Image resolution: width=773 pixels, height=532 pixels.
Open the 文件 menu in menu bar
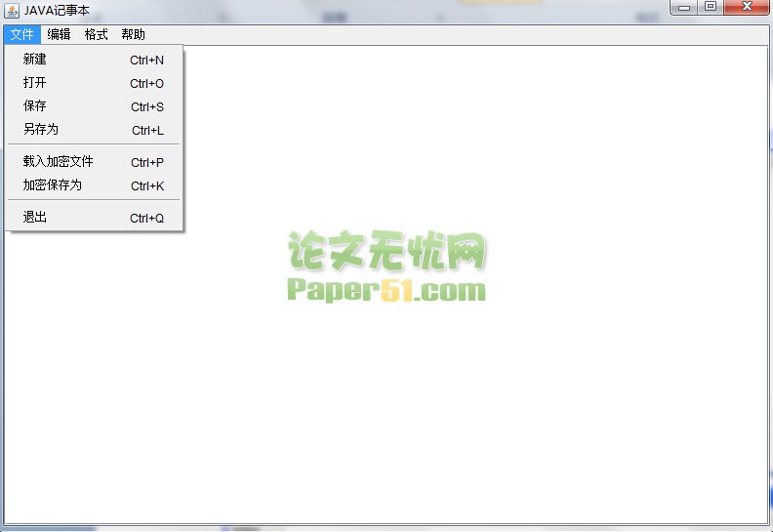click(x=22, y=34)
